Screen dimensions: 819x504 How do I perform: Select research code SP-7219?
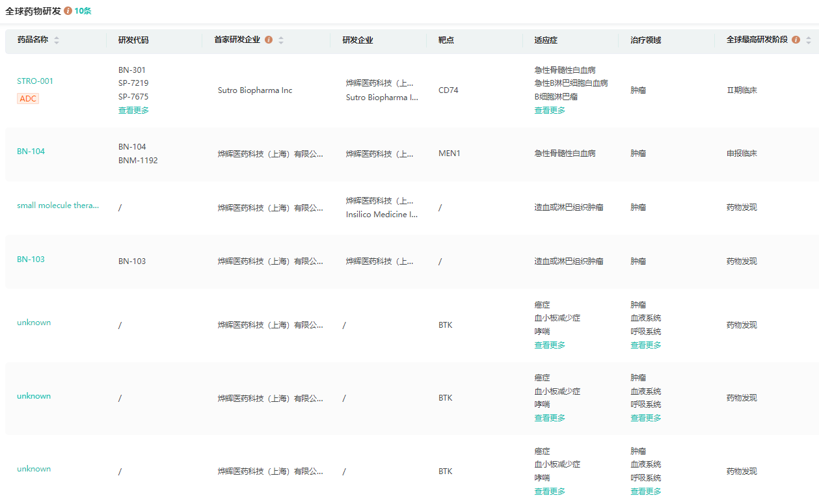(x=133, y=83)
